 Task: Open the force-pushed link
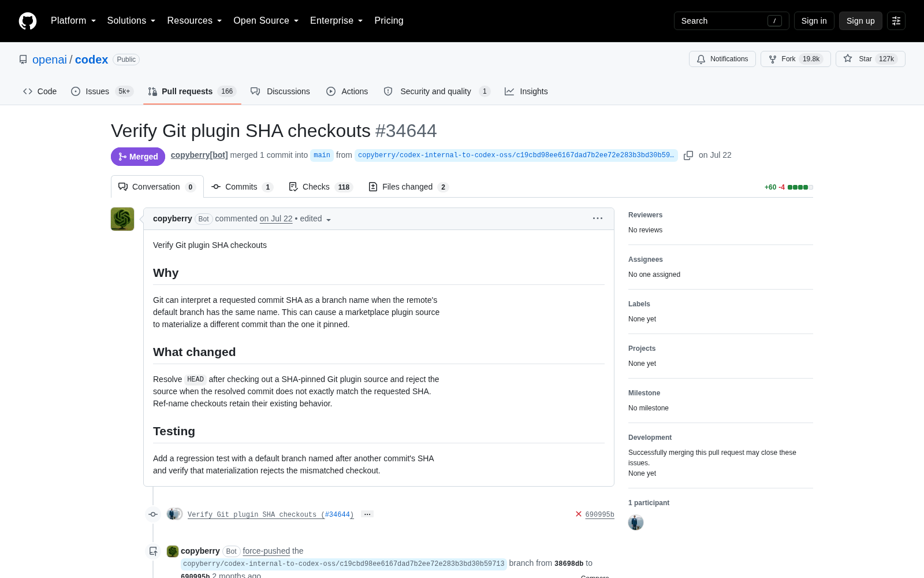(266, 551)
